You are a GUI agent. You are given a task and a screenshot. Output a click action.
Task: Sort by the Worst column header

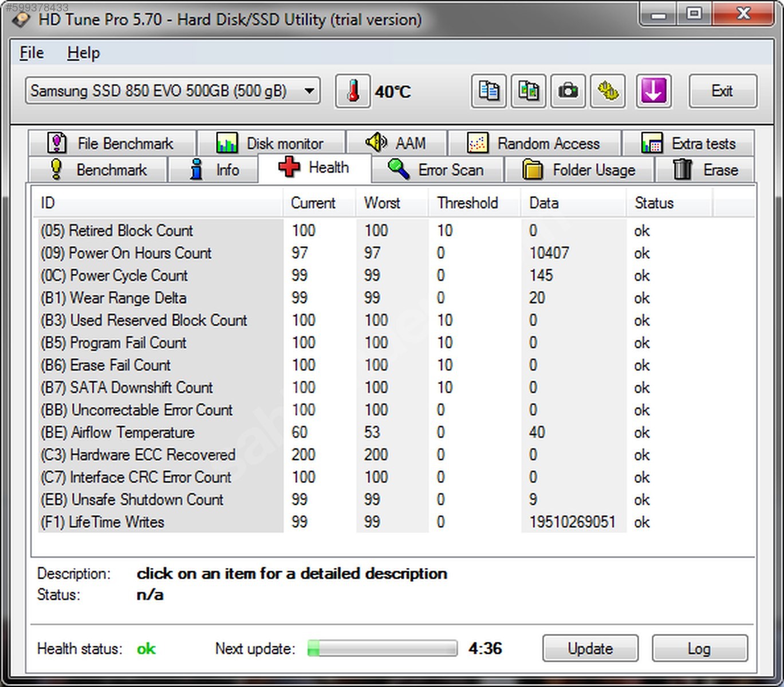coord(392,203)
